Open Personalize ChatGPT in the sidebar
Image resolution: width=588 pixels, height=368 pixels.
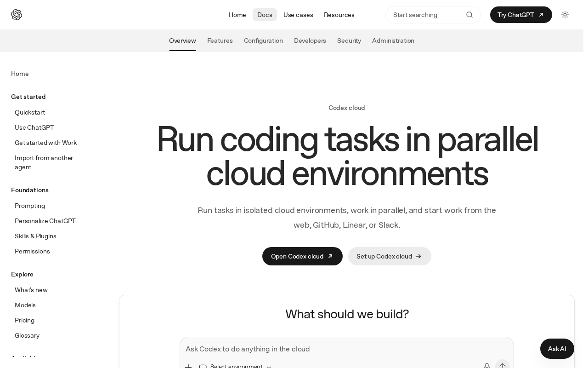[45, 221]
